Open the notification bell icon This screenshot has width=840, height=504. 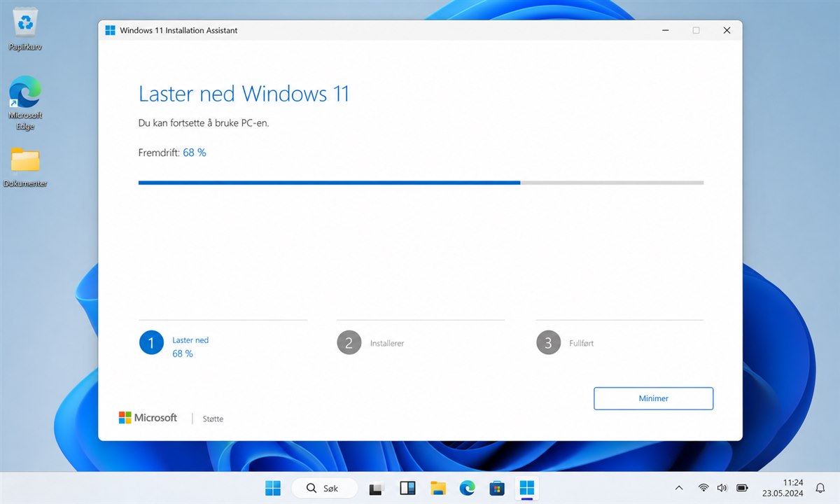[820, 488]
